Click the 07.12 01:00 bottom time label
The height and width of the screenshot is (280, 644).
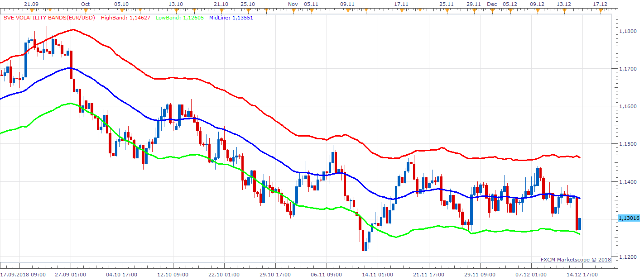tap(531, 275)
